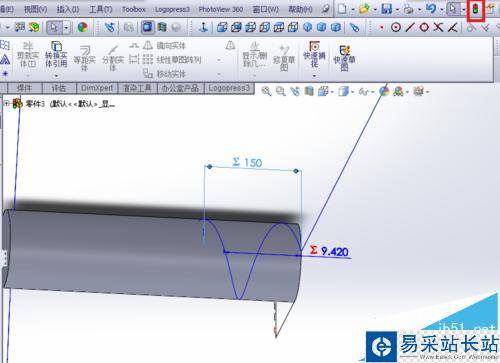Open a file using the yellow folder icon

click(x=364, y=9)
